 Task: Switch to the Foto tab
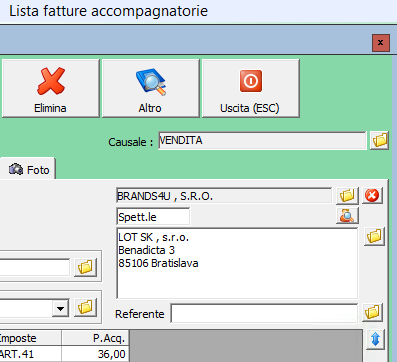tap(29, 170)
